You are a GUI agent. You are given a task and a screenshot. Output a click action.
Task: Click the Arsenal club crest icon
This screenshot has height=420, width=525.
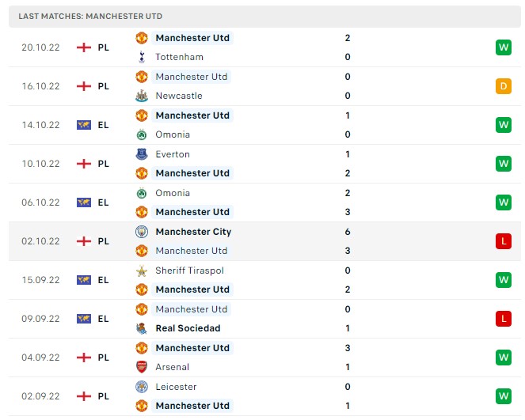click(142, 367)
